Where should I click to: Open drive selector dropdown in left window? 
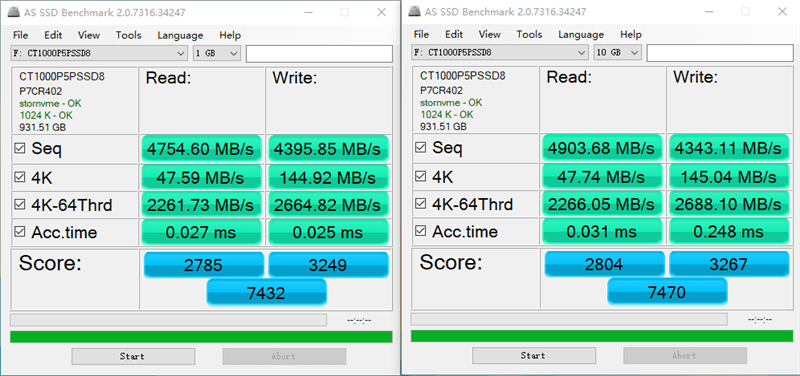[99, 53]
